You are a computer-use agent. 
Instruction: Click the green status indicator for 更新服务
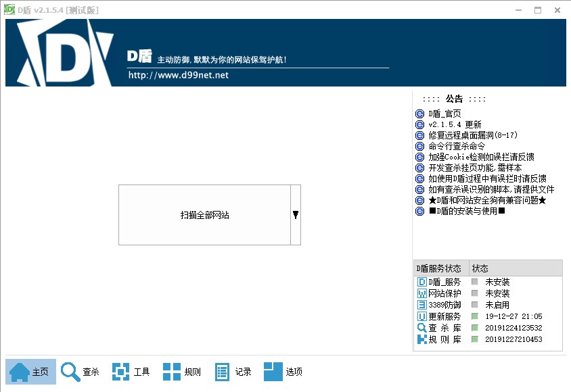[x=474, y=316]
